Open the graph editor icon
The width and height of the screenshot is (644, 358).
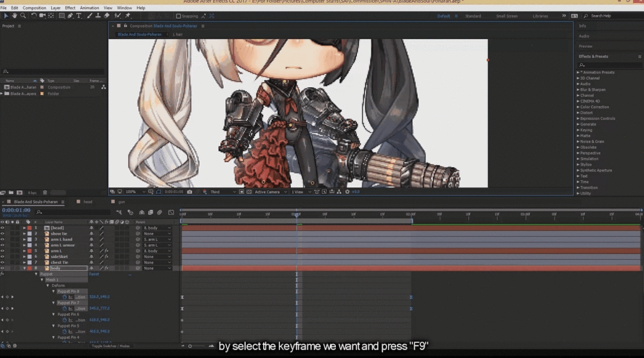pos(172,212)
